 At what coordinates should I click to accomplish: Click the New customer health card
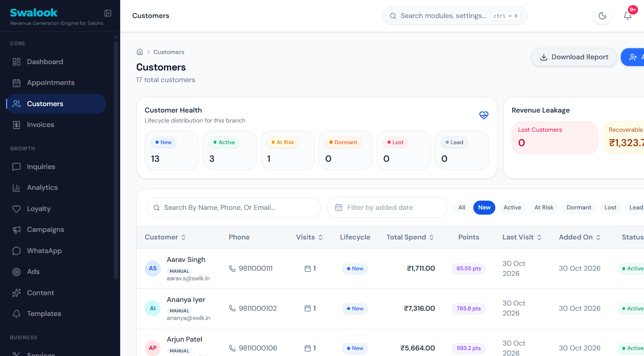pos(172,150)
